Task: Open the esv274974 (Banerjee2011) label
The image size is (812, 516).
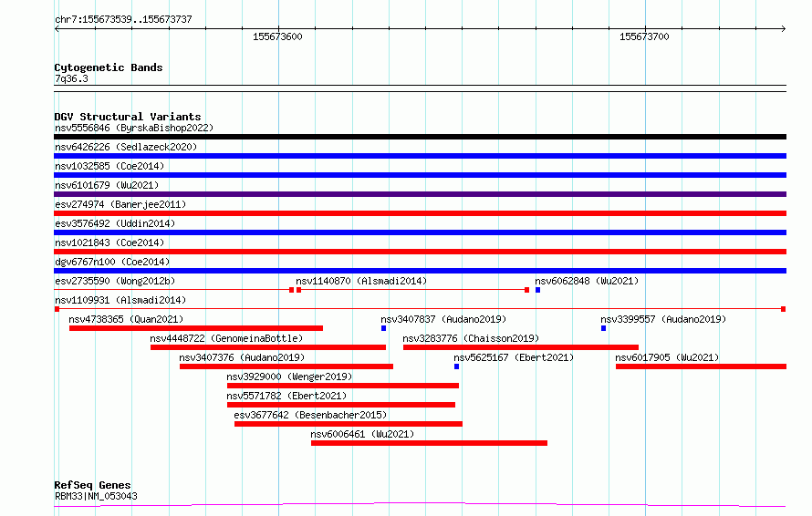Action: [x=120, y=204]
